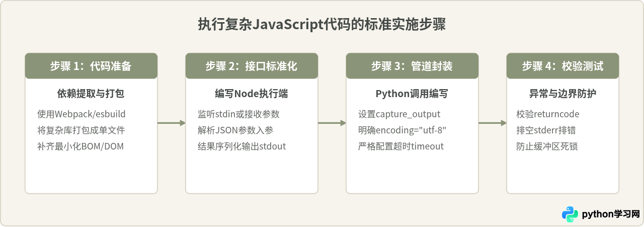644x227 pixels.
Task: Click the 编写Node执行端 subtitle
Action: click(x=252, y=94)
